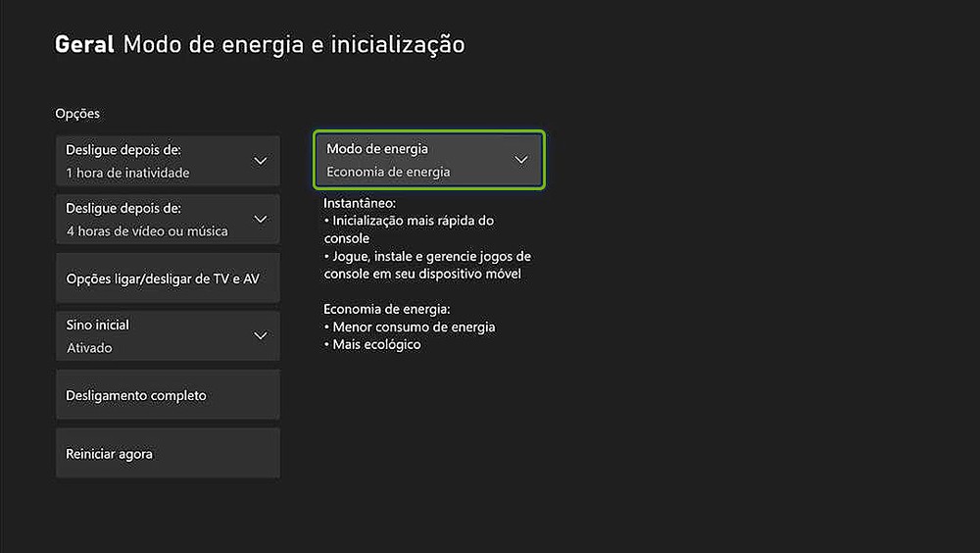This screenshot has width=980, height=553.
Task: Click the "Opções" section label
Action: [x=77, y=114]
